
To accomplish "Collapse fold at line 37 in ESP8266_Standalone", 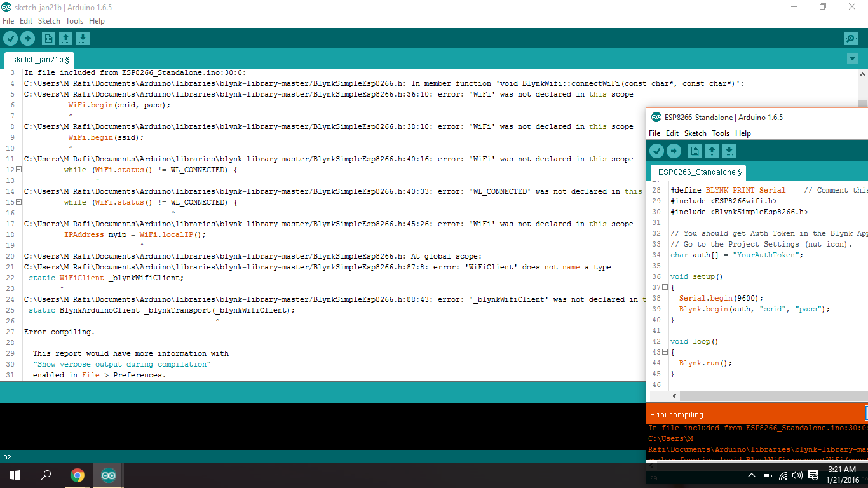I will pos(665,287).
